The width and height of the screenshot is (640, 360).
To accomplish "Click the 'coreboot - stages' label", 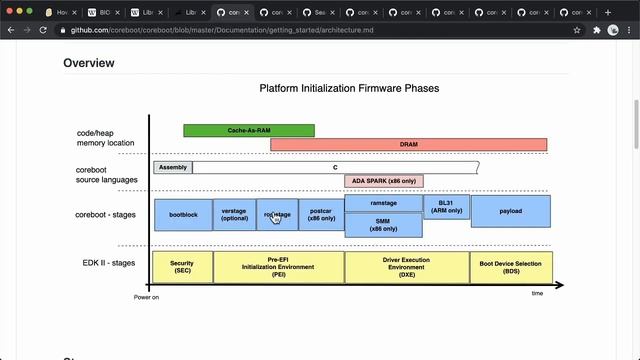I will (105, 215).
